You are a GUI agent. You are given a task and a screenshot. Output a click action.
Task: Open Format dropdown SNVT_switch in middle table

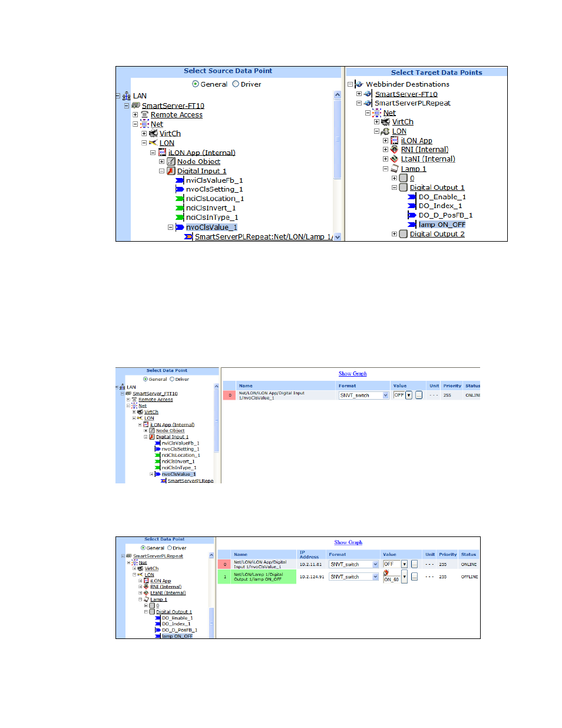pos(386,396)
